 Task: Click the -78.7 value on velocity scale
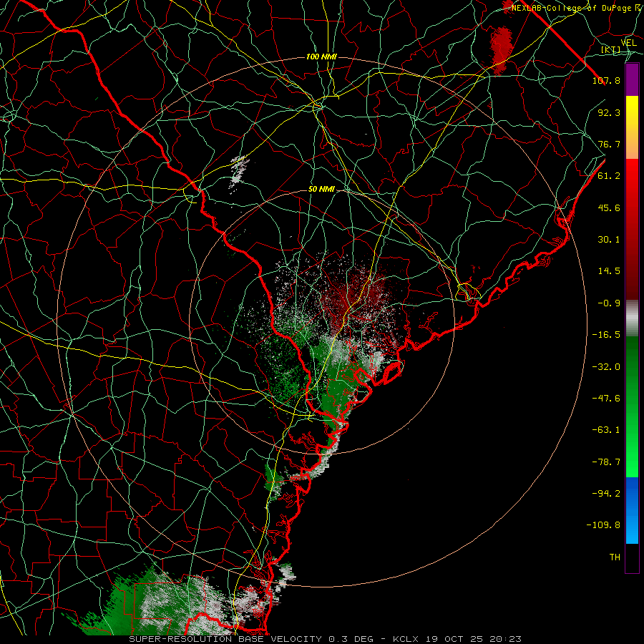606,462
